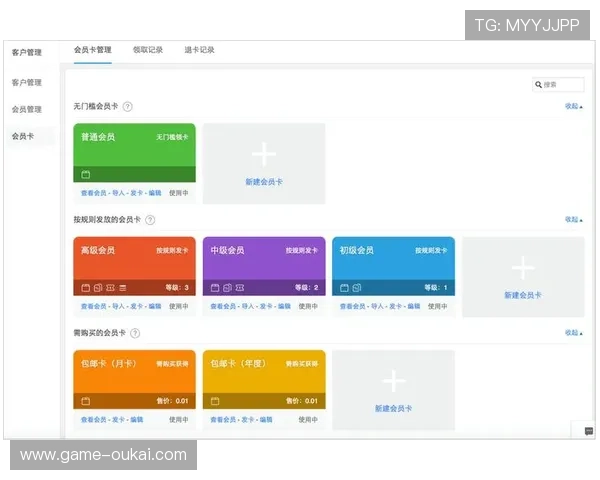Click the 售价: 0.01 label on 包邮卡（月卡）

(x=172, y=401)
